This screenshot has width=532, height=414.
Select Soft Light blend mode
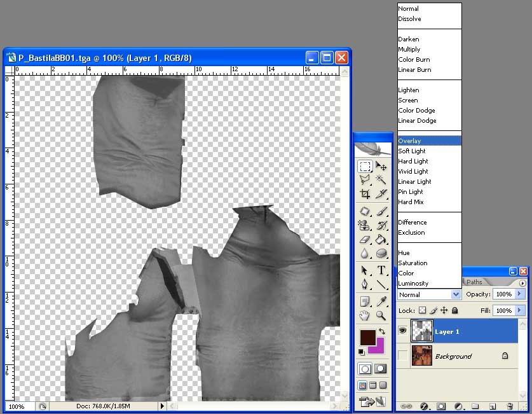[412, 151]
